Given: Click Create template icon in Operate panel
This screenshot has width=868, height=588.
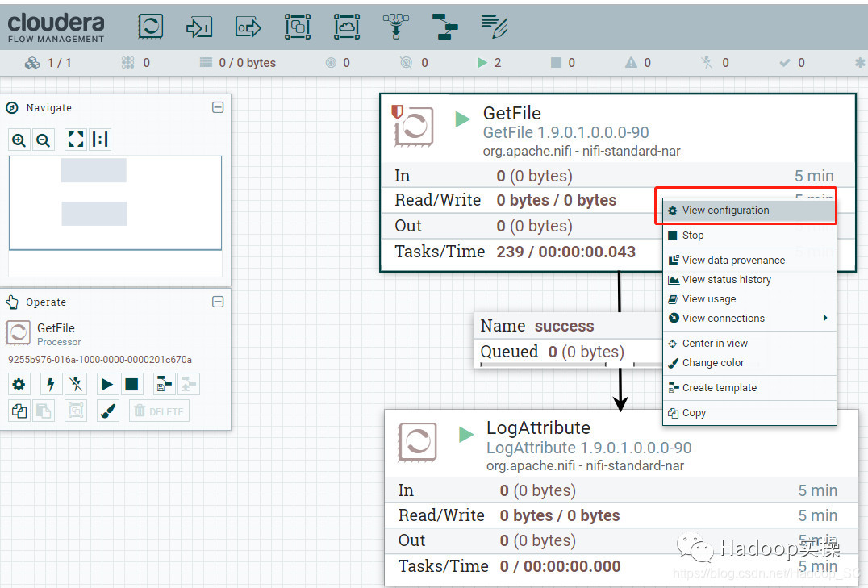Looking at the screenshot, I should 165,384.
